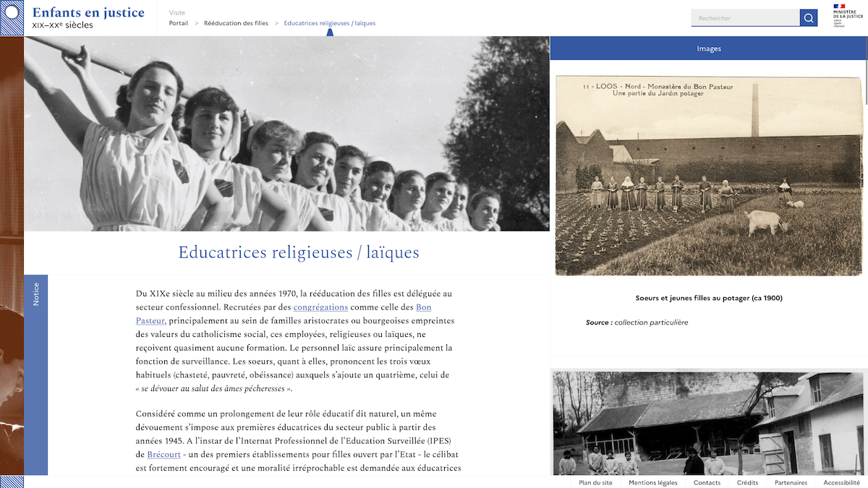This screenshot has width=868, height=488.
Task: Click the circular logo icon top-left
Action: click(12, 12)
